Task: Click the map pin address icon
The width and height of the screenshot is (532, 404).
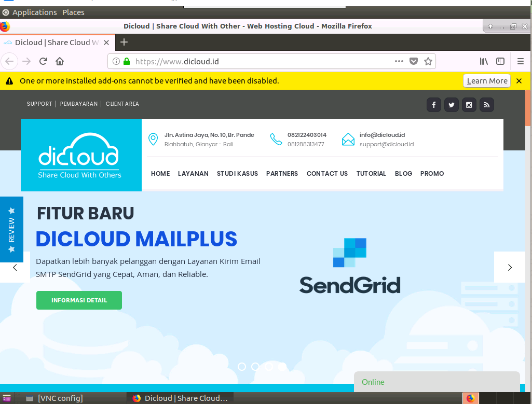Action: (x=153, y=140)
